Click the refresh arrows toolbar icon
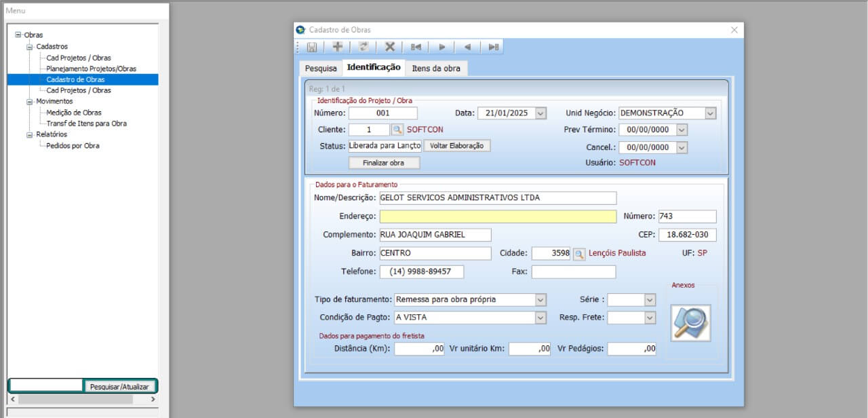Screen dimensions: 868x418 (363, 47)
